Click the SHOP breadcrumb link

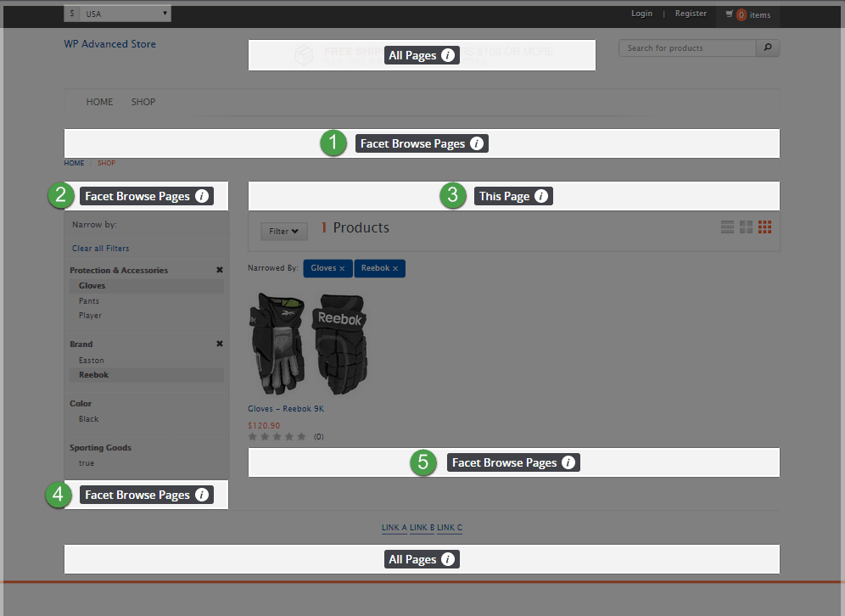[x=106, y=163]
